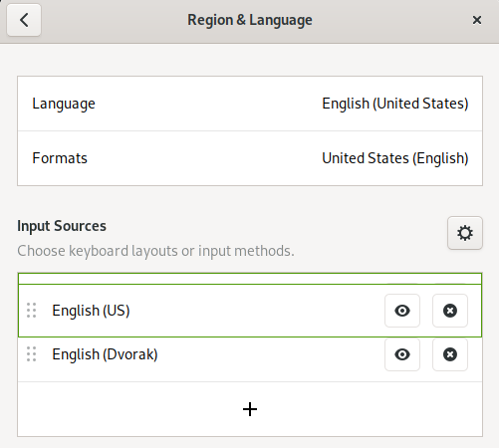The image size is (499, 448).
Task: Open Input Sources options gear button
Action: point(465,233)
